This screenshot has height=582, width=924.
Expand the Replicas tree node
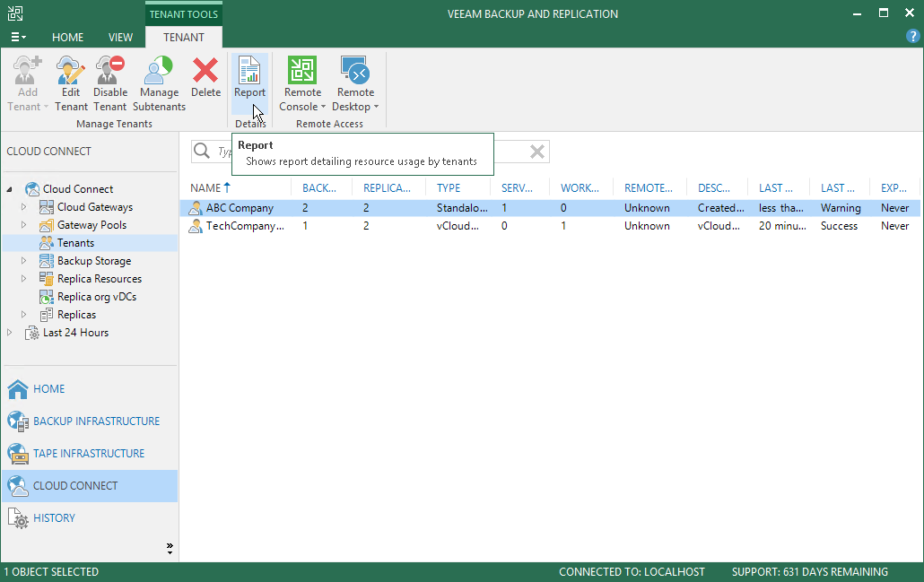23,314
